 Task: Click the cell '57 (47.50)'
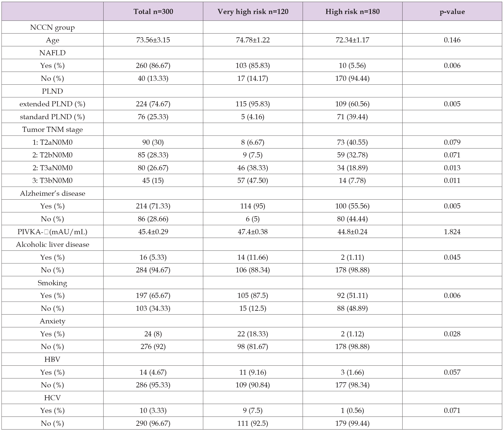click(x=253, y=180)
